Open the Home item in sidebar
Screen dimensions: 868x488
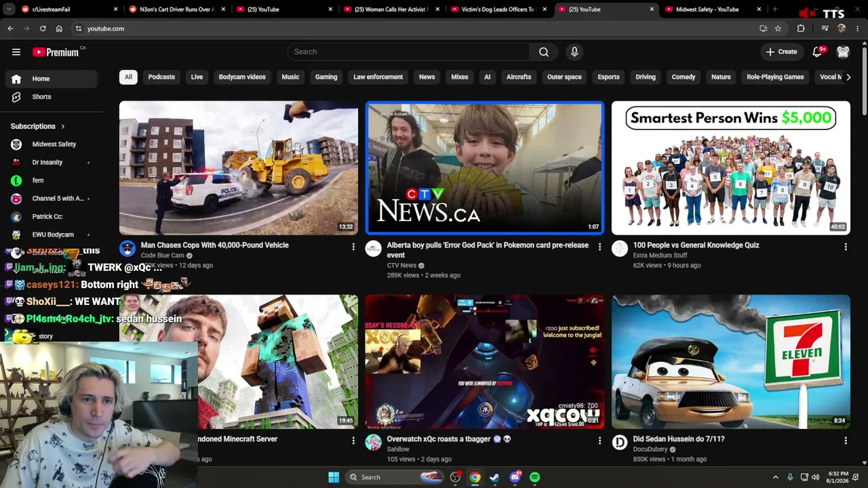click(52, 79)
